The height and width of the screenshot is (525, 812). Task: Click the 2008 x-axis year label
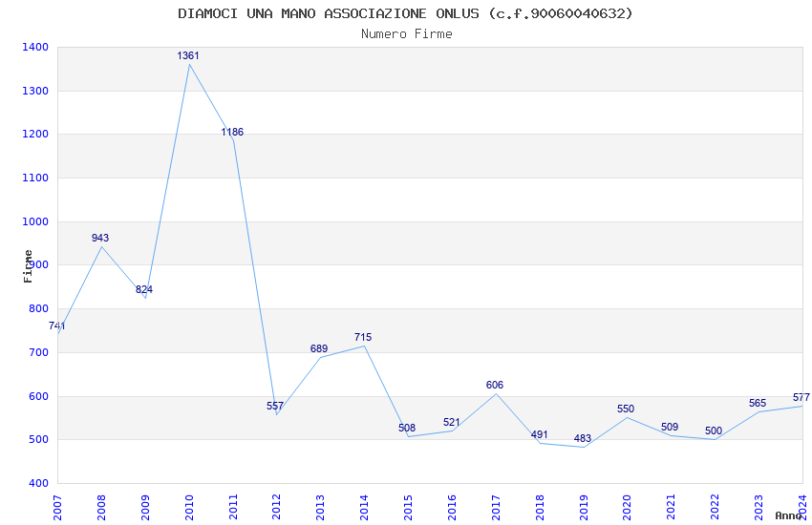pyautogui.click(x=101, y=508)
